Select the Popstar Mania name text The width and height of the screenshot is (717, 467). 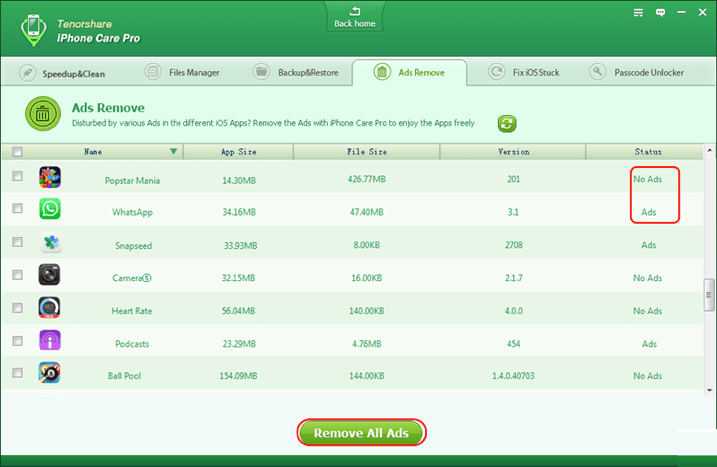(x=132, y=180)
